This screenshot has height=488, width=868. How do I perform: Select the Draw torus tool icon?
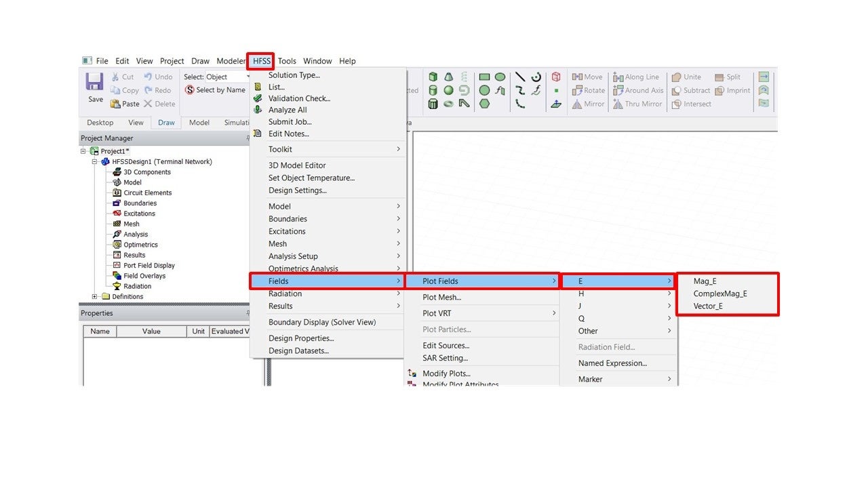tap(448, 104)
